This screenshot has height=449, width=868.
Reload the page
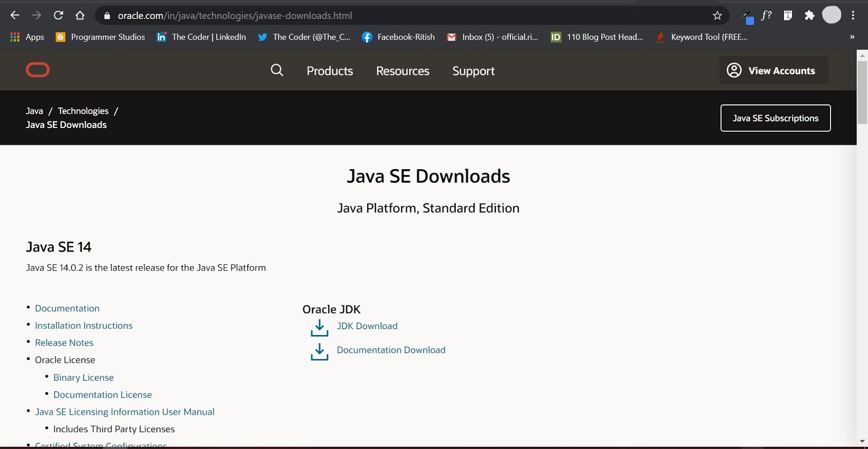click(x=58, y=16)
